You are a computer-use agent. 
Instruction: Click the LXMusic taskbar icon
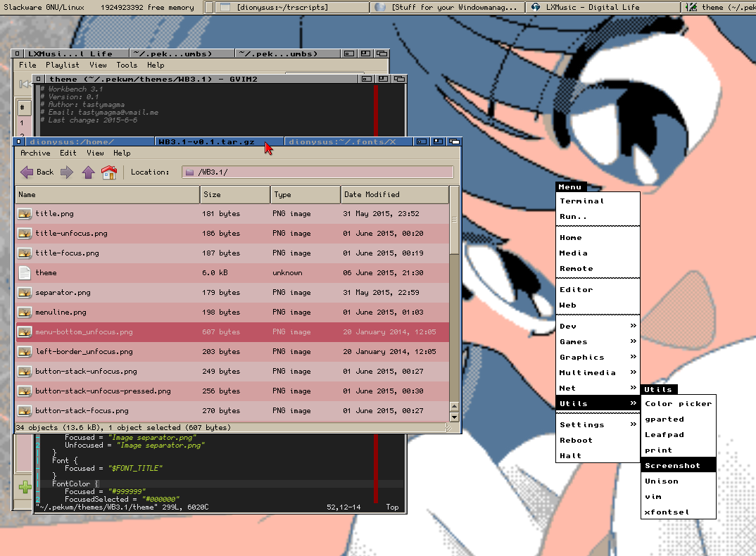point(536,7)
